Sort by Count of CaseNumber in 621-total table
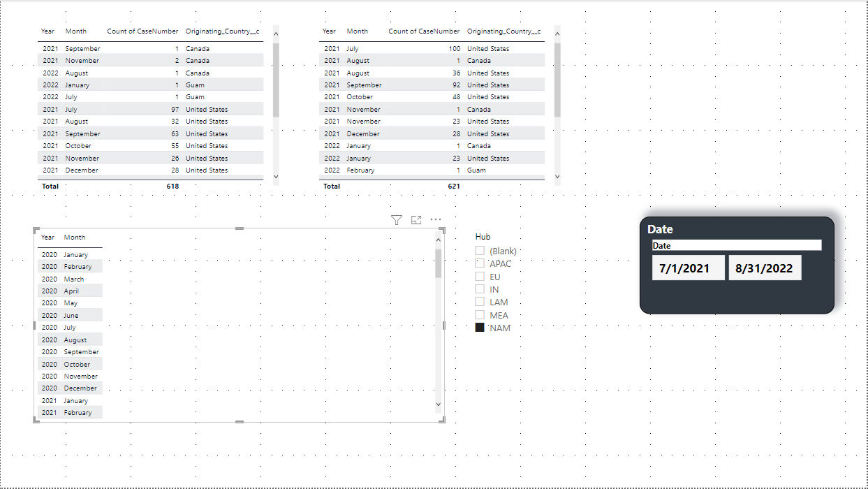 424,31
